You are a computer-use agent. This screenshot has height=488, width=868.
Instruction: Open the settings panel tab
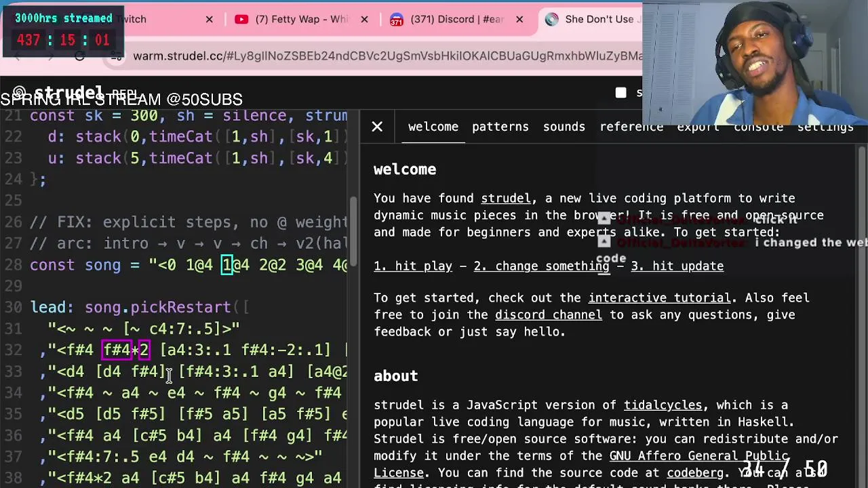coord(825,127)
